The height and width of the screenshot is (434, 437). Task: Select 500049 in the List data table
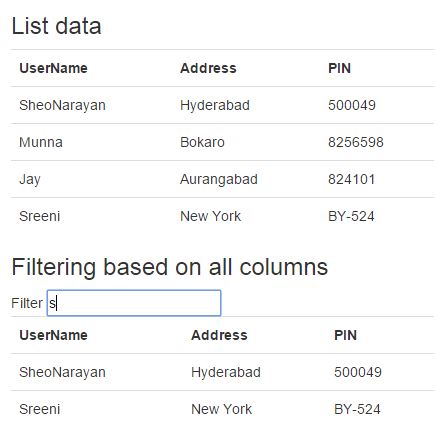click(352, 105)
